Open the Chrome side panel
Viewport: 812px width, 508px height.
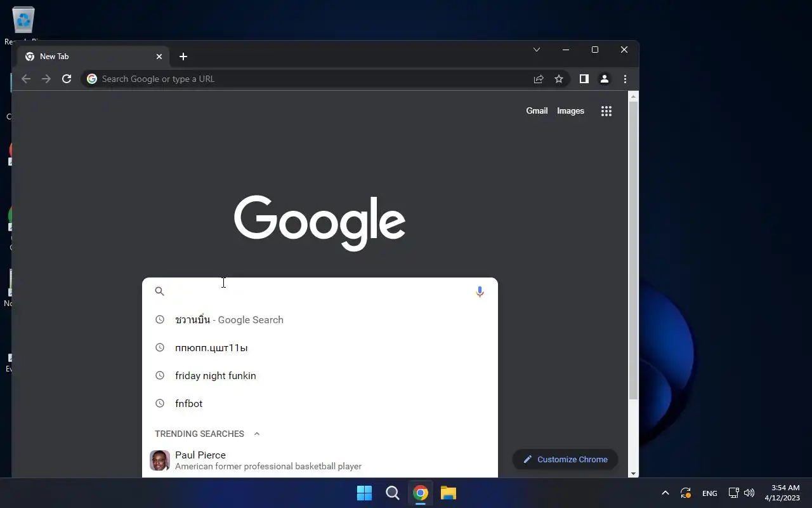pyautogui.click(x=584, y=79)
